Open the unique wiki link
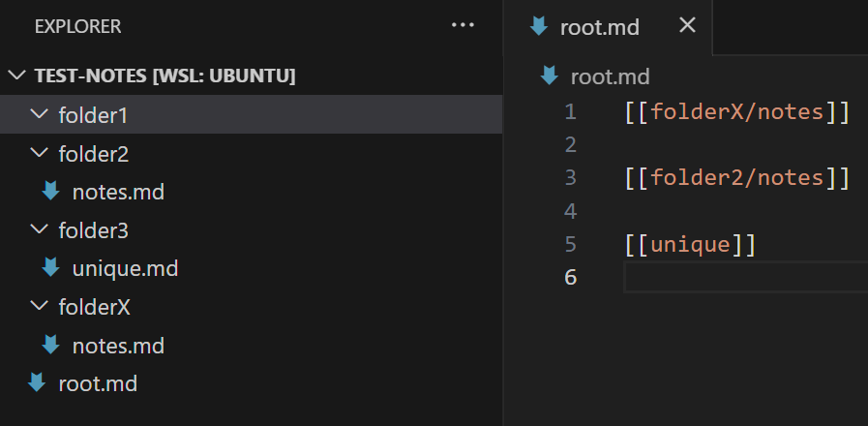Screen dimensions: 868x426 tap(690, 244)
